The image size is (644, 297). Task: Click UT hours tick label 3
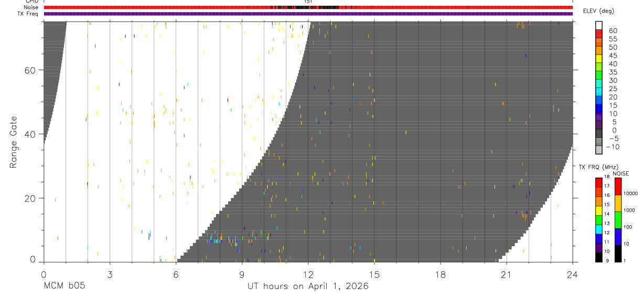[110, 274]
